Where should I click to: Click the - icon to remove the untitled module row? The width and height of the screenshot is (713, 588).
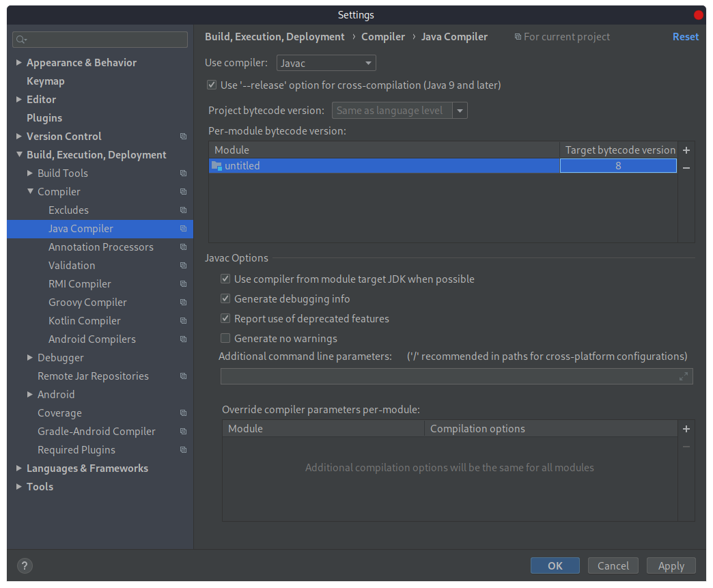(x=686, y=168)
